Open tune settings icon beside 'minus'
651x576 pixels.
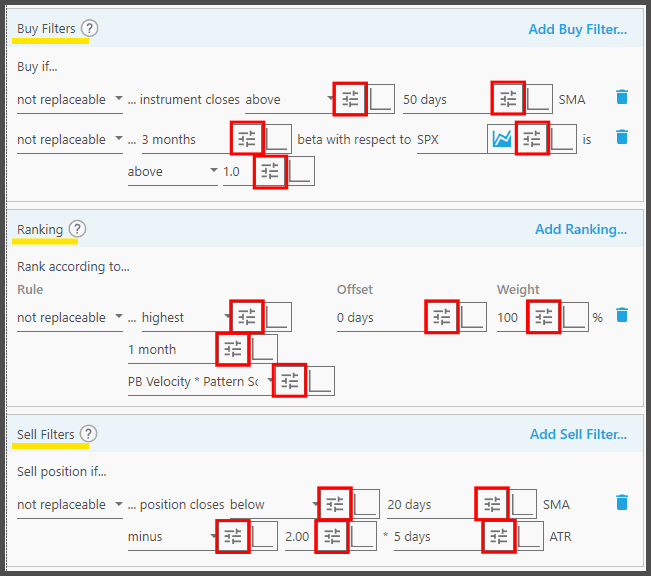tap(233, 536)
